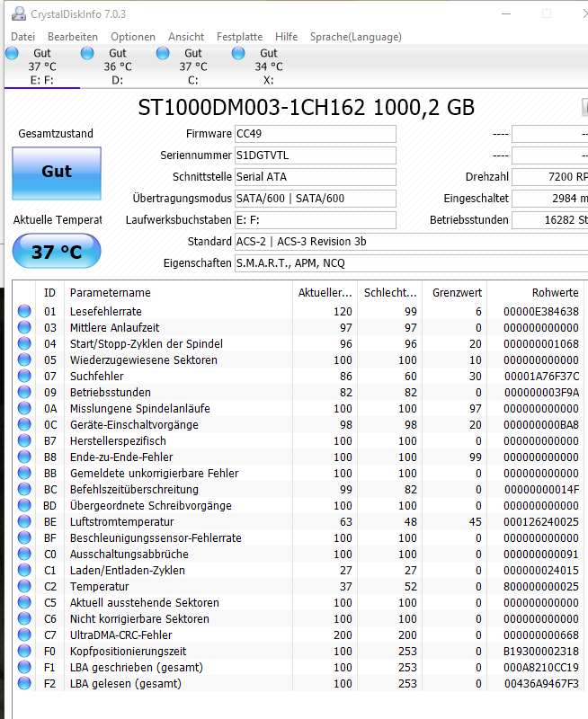Open the Optionen menu
The height and width of the screenshot is (719, 588).
click(x=133, y=37)
